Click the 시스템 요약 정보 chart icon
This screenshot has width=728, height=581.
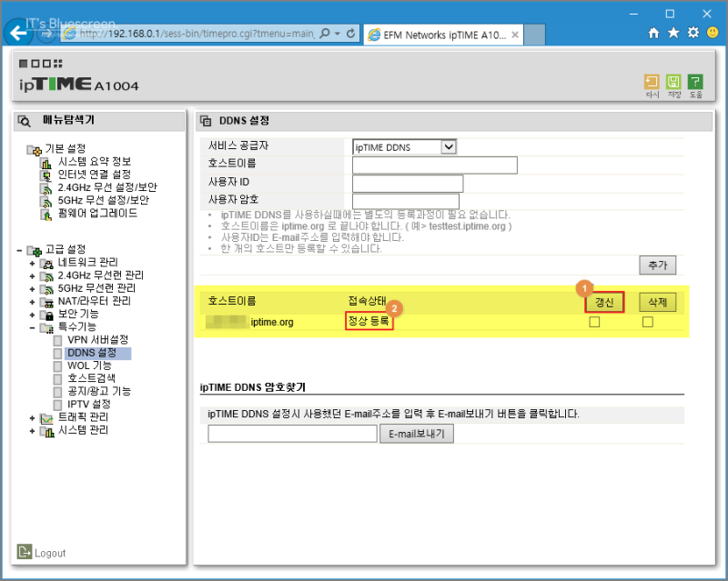46,163
